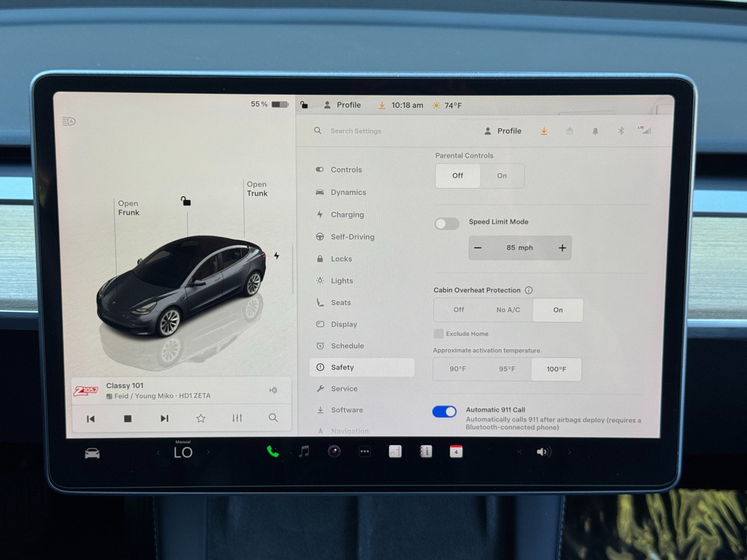Open Profile in top status bar
The height and width of the screenshot is (560, 747).
tap(342, 105)
